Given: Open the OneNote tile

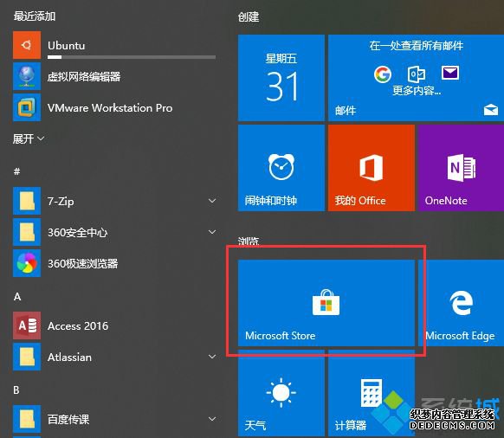Looking at the screenshot, I should click(x=461, y=168).
